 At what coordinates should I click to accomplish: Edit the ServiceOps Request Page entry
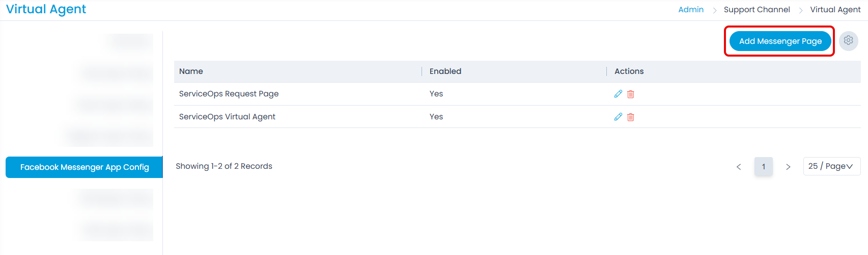[618, 94]
